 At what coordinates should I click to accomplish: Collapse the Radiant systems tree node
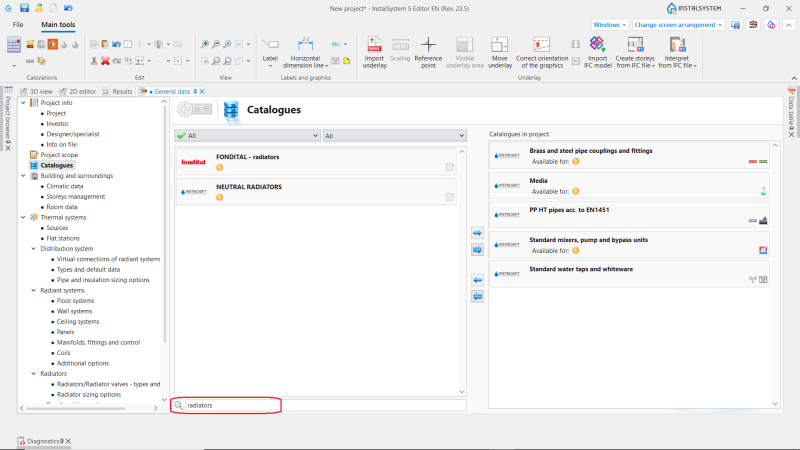(34, 290)
